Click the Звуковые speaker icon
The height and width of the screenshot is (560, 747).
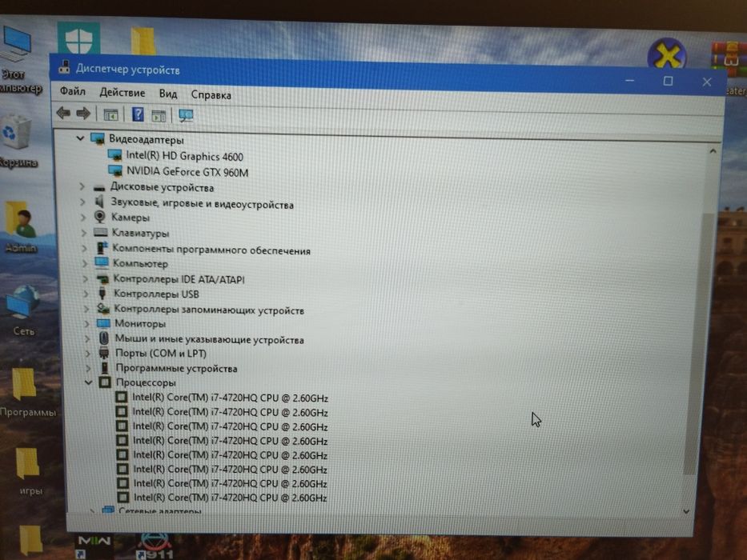[99, 202]
